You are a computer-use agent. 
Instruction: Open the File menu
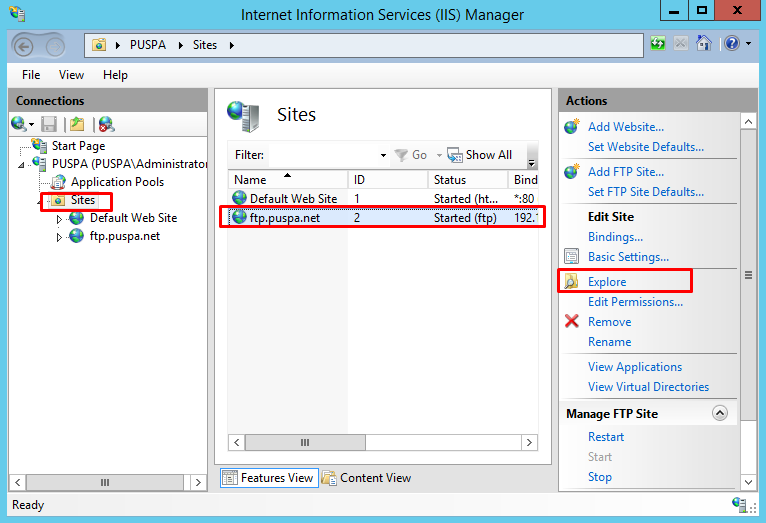(x=31, y=75)
